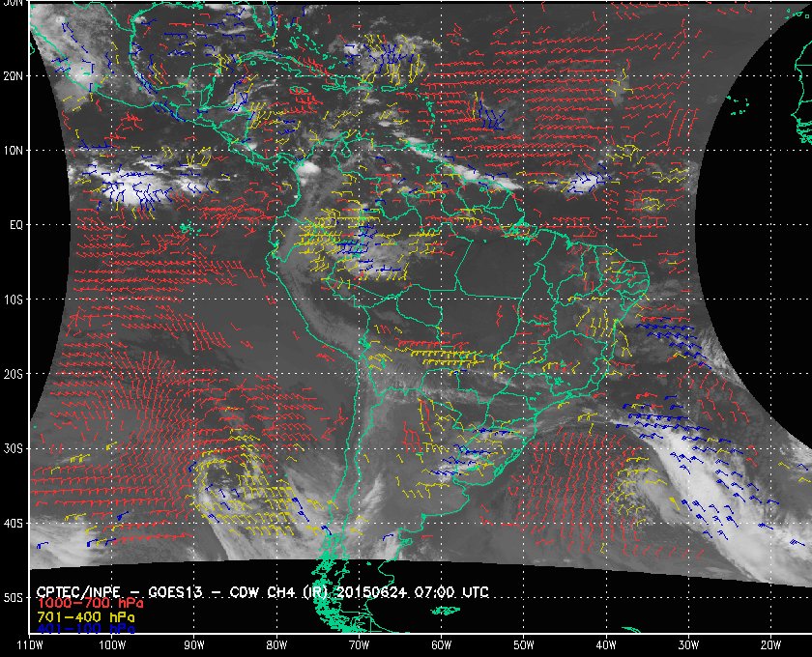Click the 10S latitude label

(x=13, y=300)
